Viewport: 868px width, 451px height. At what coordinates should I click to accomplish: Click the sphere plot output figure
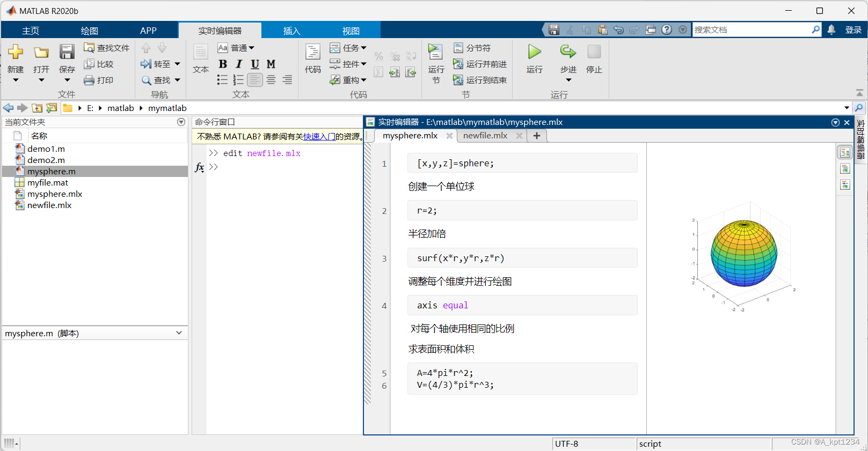click(743, 256)
